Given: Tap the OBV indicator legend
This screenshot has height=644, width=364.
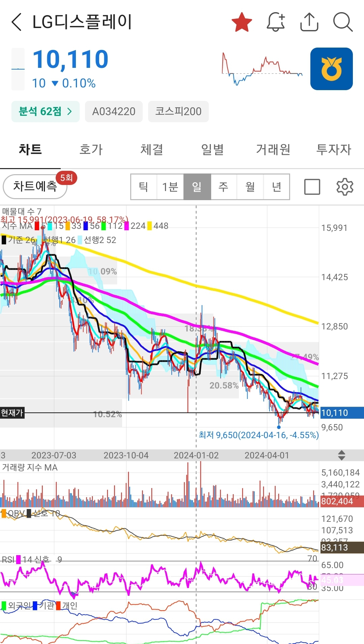Looking at the screenshot, I should coord(13,514).
